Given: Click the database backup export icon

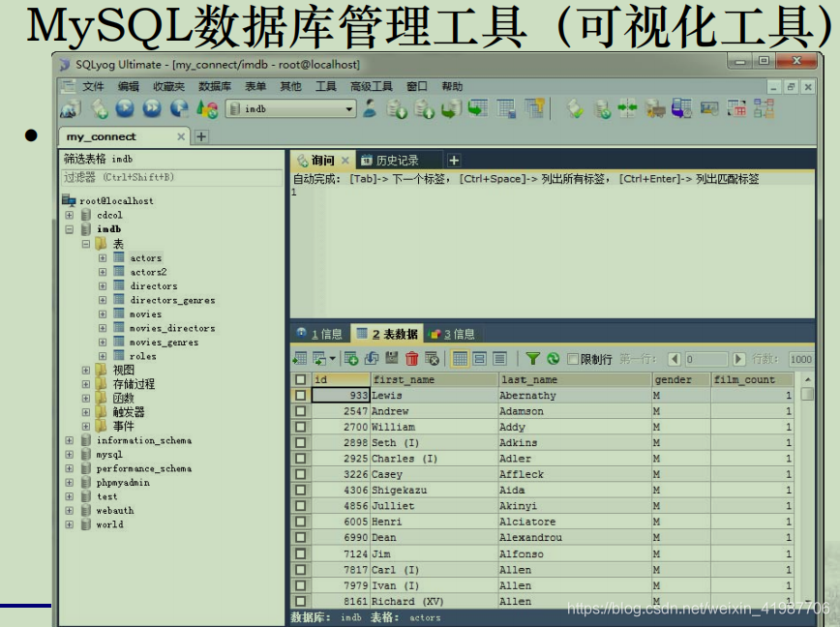Looking at the screenshot, I should click(424, 108).
